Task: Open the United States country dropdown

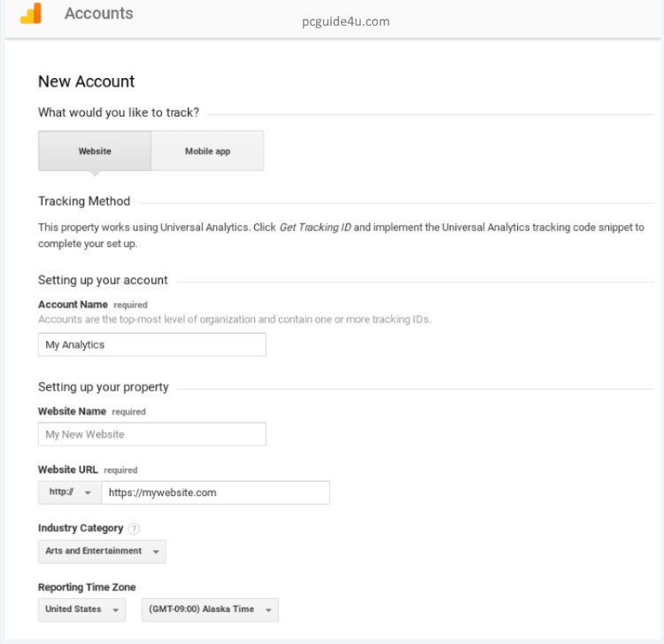Action: point(81,609)
